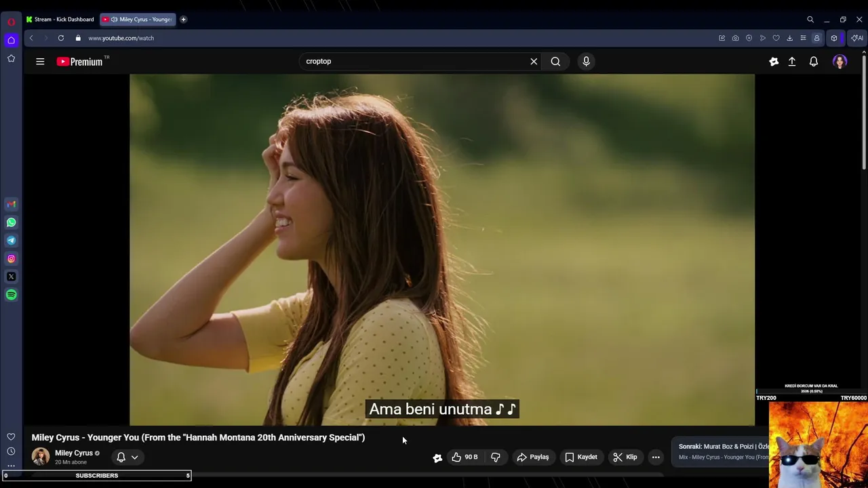Open the Opera main menu logo
Screen dimensions: 868x488
(11, 22)
